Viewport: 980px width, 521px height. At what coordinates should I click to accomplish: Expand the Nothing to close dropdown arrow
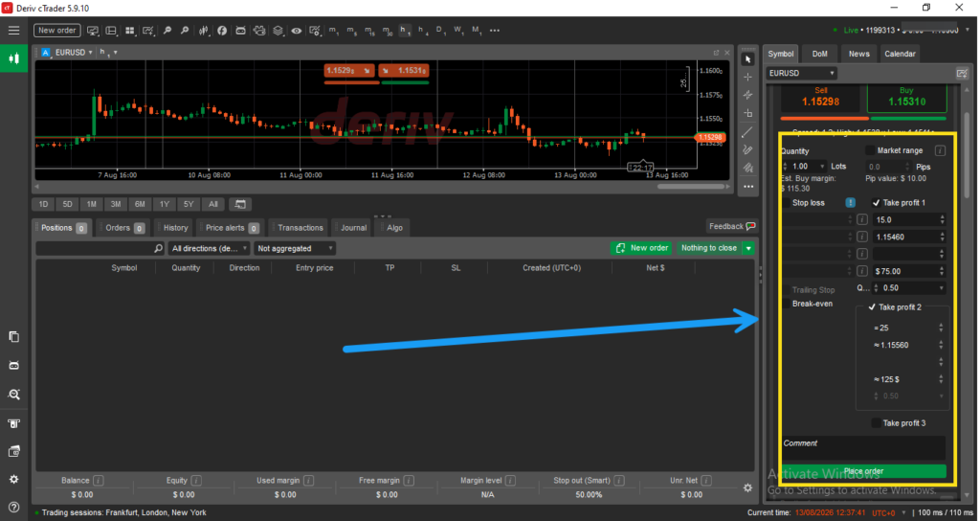(748, 248)
